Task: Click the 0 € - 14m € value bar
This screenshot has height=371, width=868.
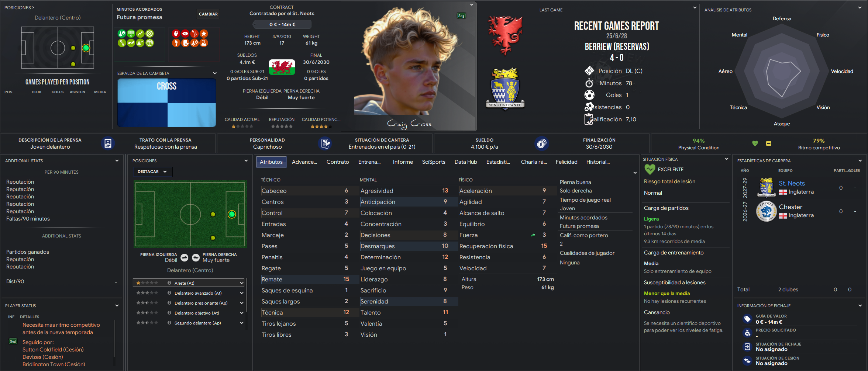Action: tap(282, 25)
